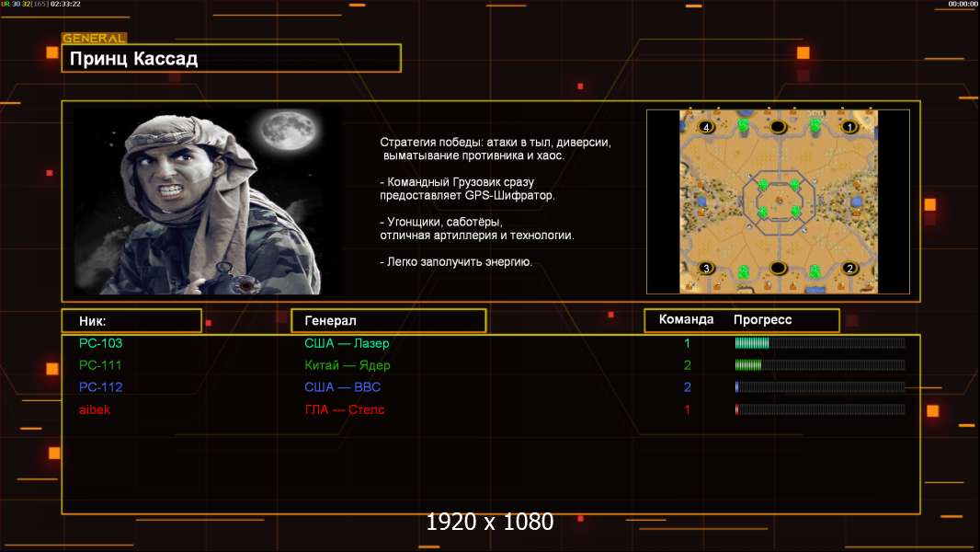
Task: Select start position 3 on the map
Action: click(706, 269)
